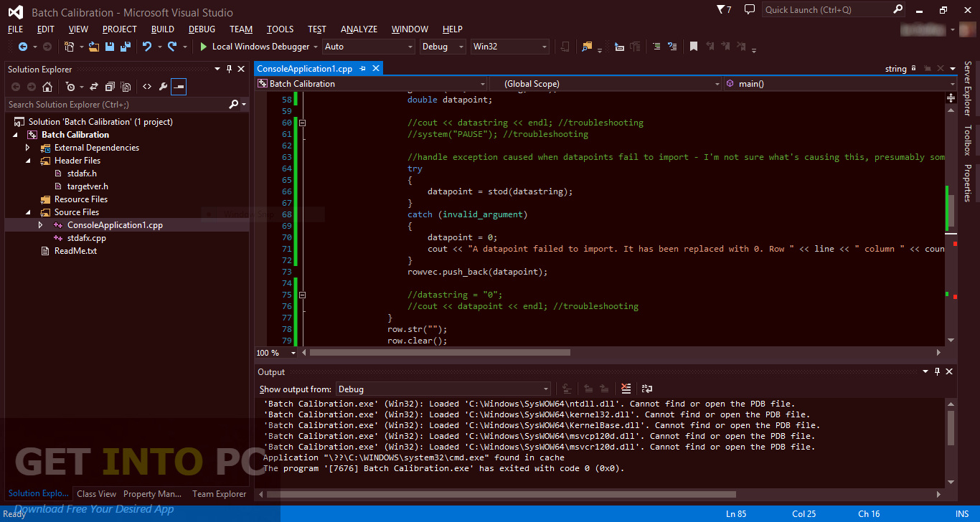The image size is (980, 522).
Task: Open the Solution Configurations Debug dropdown
Action: tap(443, 47)
